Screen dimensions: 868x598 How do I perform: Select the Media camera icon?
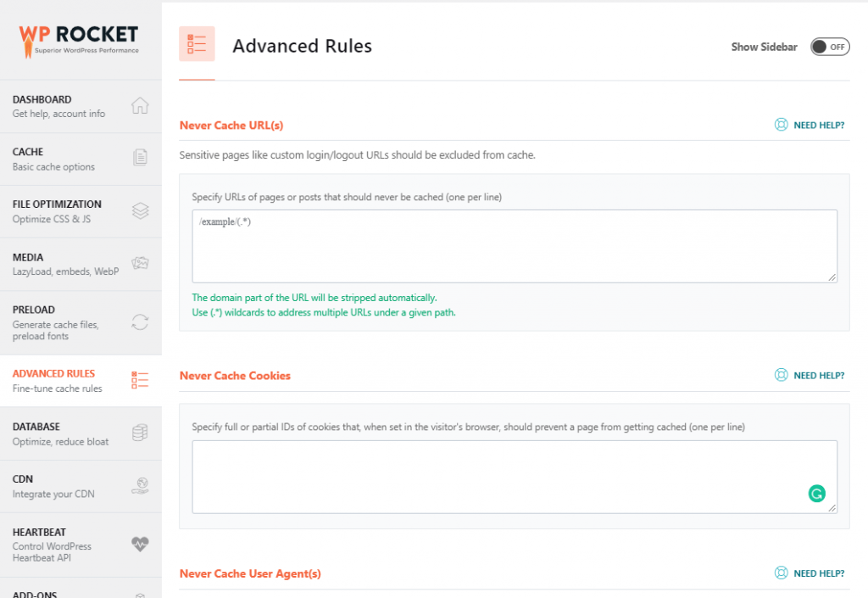[x=140, y=263]
